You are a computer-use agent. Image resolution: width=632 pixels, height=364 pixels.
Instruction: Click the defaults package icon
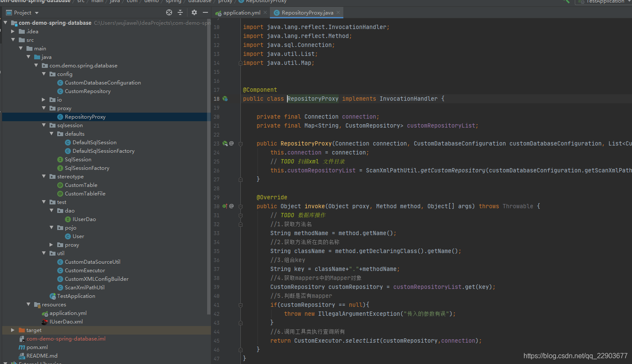60,134
